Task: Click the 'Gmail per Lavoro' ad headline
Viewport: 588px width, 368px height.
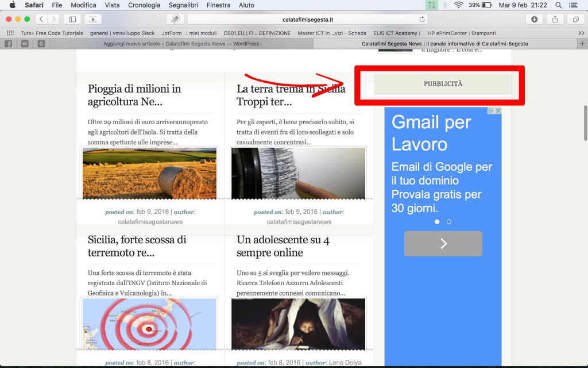Action: (431, 133)
